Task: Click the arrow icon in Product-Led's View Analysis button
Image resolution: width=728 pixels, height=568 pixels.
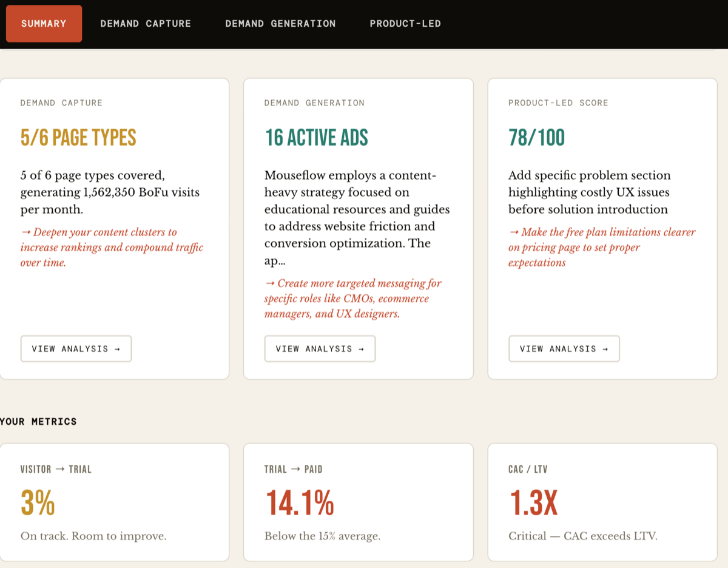Action: pos(607,348)
